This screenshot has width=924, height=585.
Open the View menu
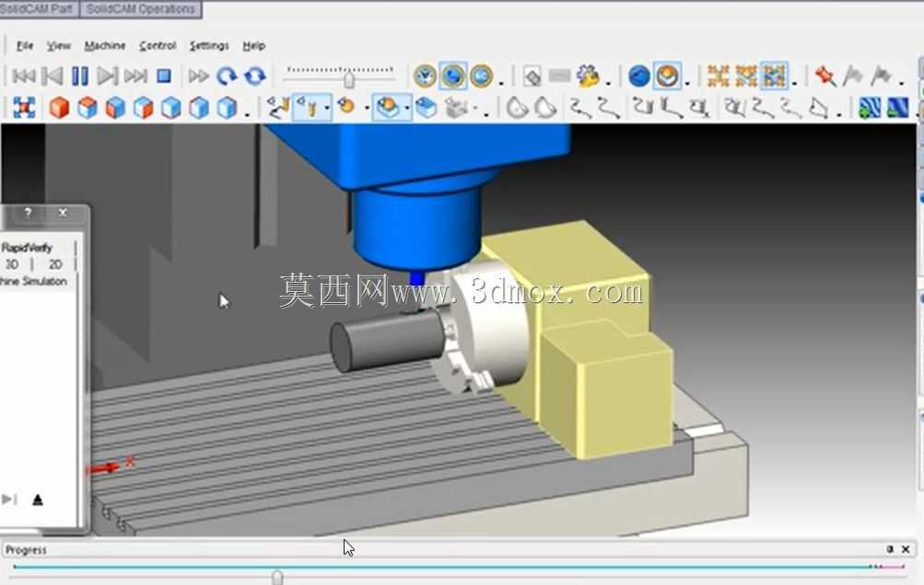59,46
